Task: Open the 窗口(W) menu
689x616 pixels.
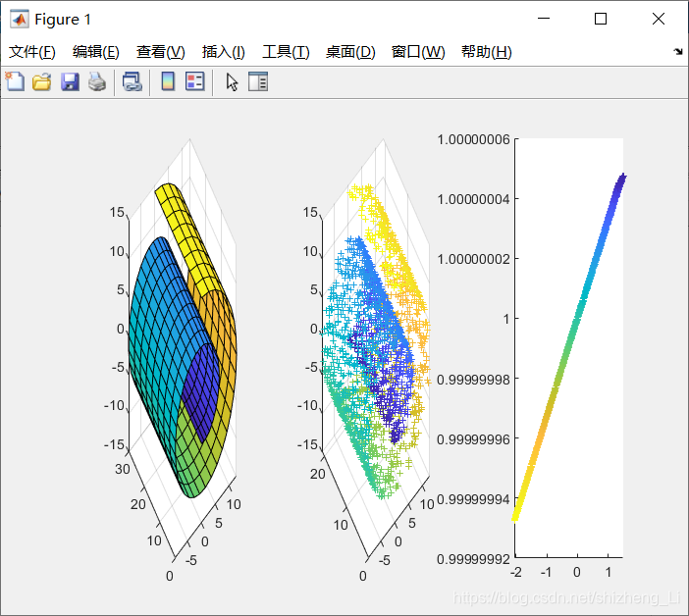Action: (418, 52)
